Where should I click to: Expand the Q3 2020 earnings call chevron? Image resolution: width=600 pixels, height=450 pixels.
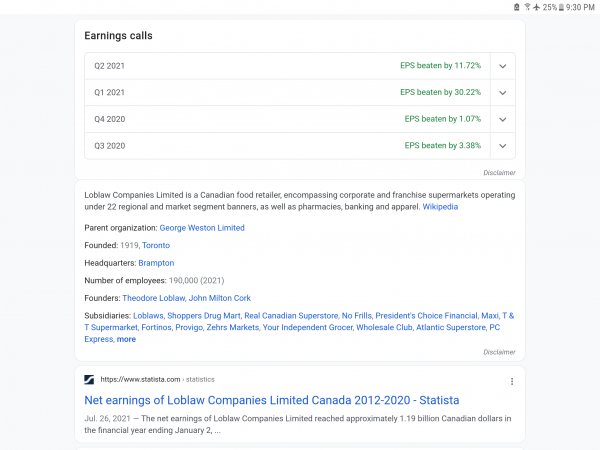502,146
